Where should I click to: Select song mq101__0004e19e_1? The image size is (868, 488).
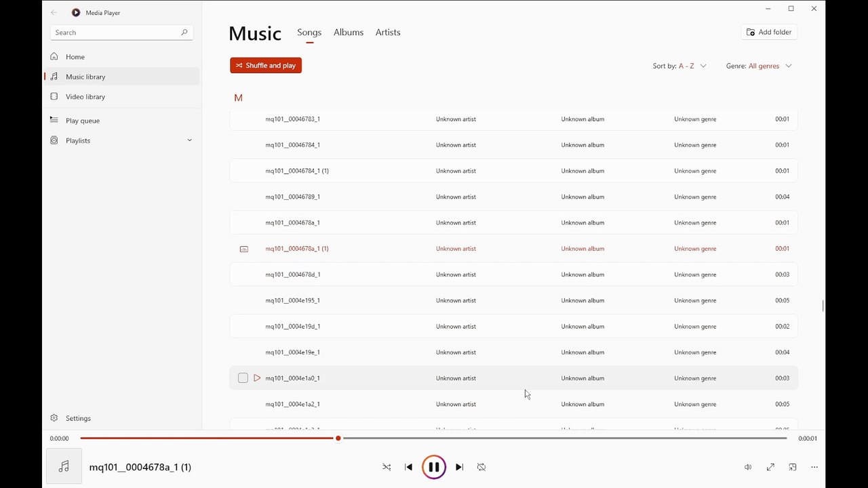pos(513,352)
